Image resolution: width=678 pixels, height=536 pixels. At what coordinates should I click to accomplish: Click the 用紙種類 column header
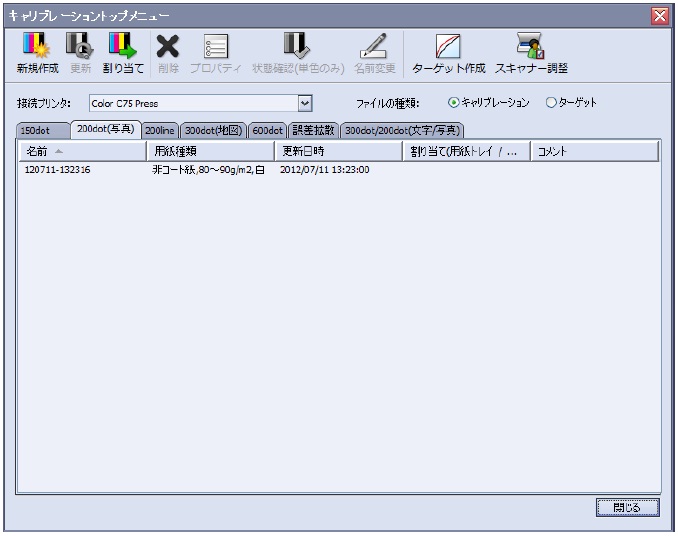click(x=210, y=151)
